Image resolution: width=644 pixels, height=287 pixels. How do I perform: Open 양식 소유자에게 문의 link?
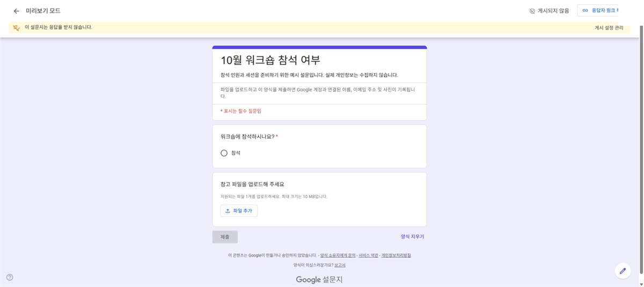pos(338,255)
